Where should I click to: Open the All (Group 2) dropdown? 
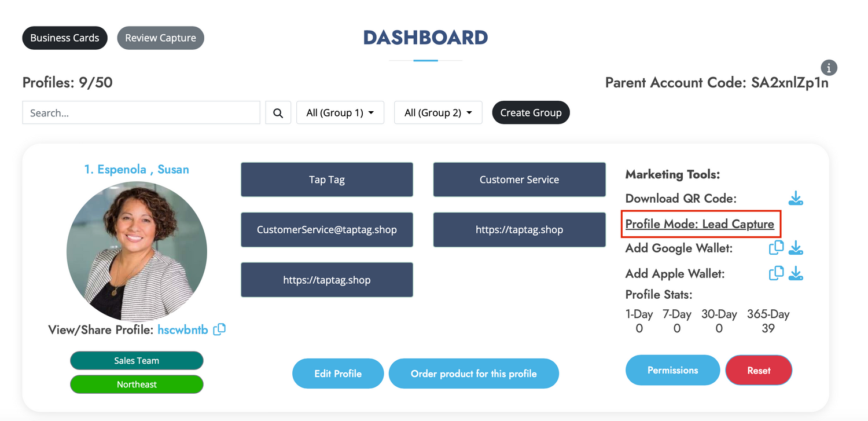(x=438, y=112)
